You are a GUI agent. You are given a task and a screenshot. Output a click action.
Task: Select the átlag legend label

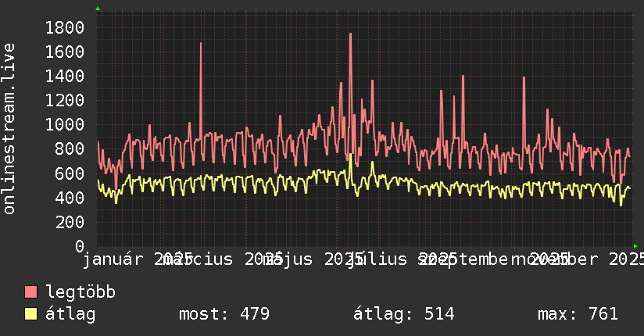coord(70,314)
